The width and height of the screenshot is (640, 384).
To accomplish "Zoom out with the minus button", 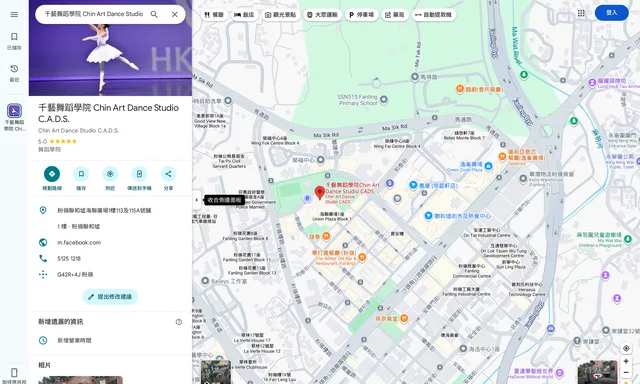I will pyautogui.click(x=626, y=373).
